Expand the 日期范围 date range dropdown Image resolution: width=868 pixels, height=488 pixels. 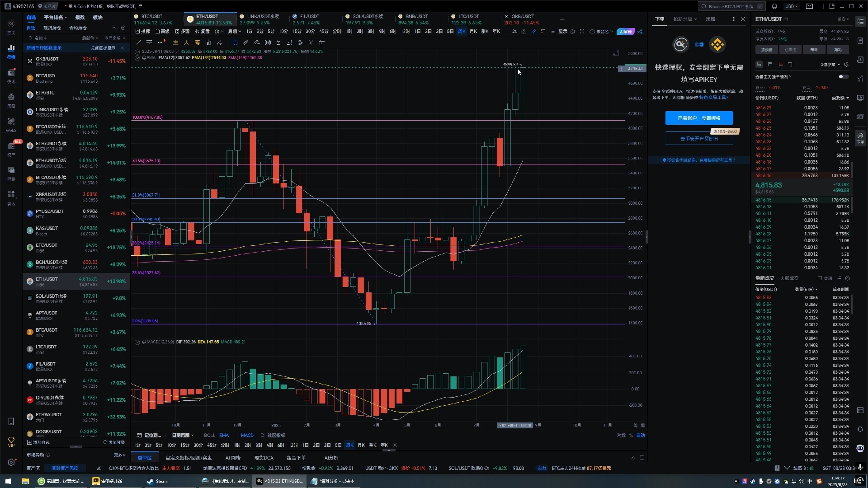(x=182, y=436)
